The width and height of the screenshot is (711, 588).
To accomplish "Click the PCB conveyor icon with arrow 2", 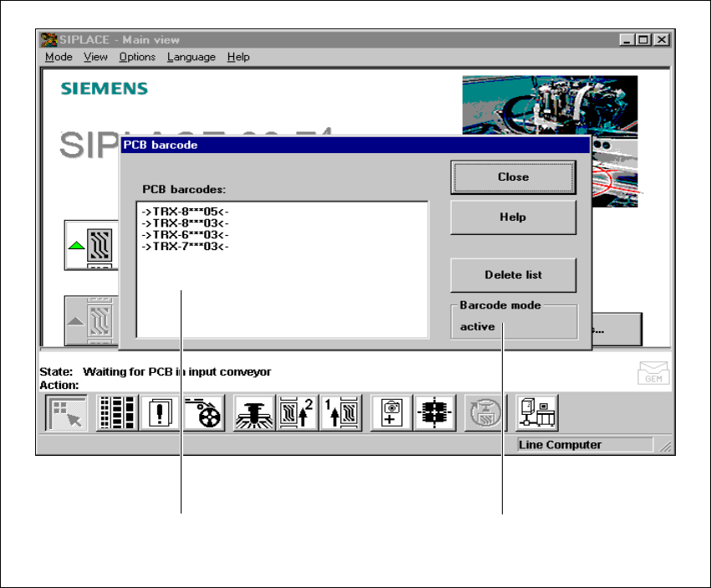I will click(x=298, y=413).
